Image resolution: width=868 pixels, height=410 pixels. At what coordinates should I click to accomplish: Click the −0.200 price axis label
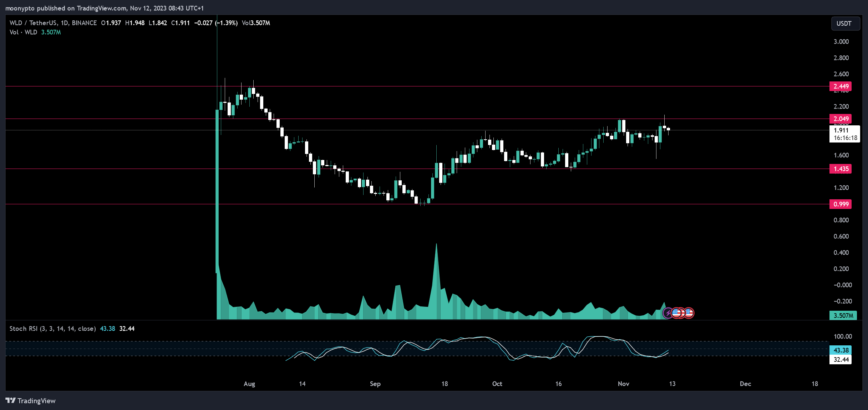point(842,301)
